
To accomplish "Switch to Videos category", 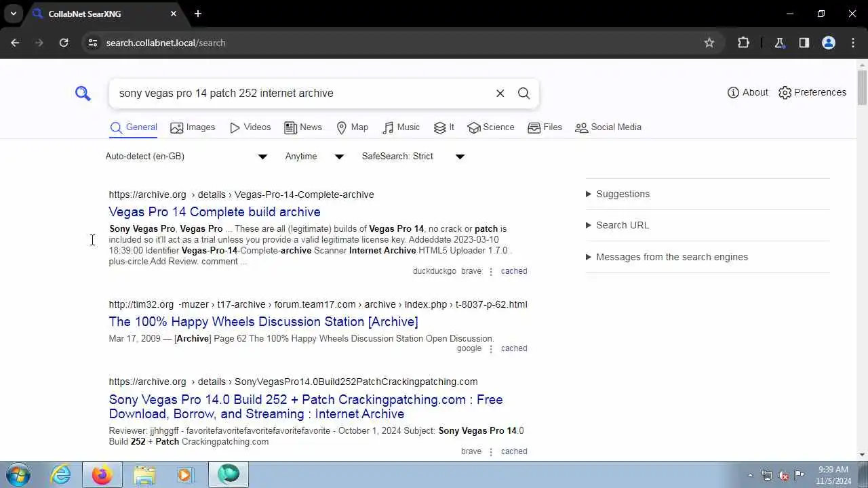I will pyautogui.click(x=250, y=127).
